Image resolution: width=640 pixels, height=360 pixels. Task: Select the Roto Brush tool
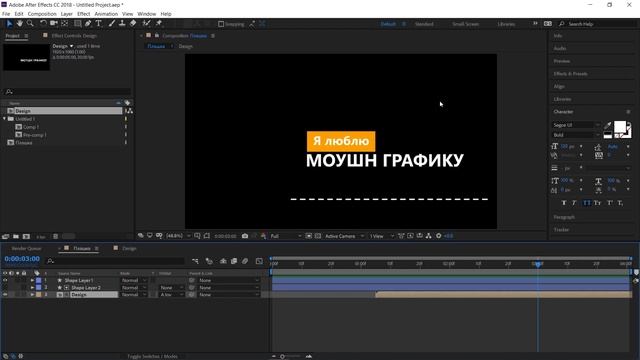click(147, 24)
